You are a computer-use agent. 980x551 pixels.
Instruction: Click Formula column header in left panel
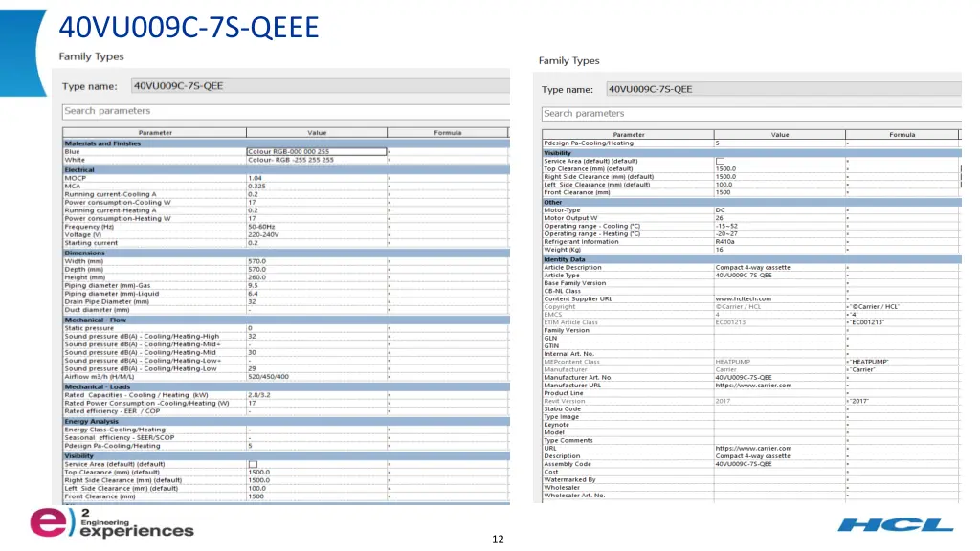coord(448,132)
